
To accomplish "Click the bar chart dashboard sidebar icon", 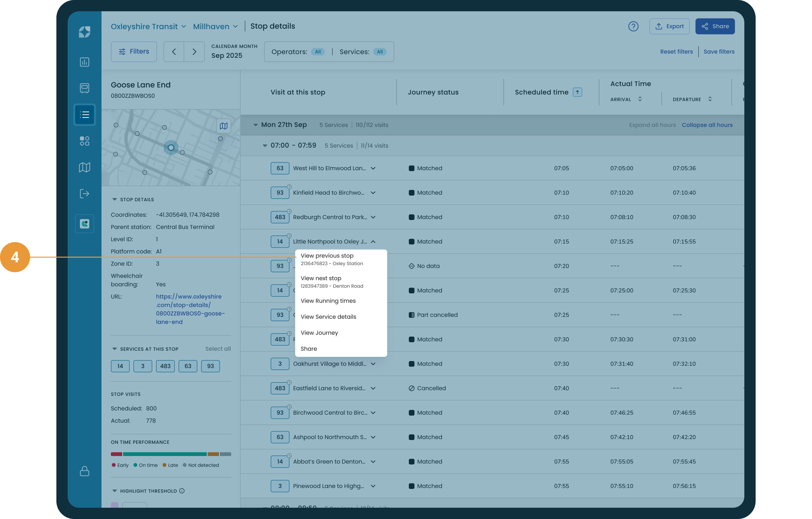I will [84, 62].
